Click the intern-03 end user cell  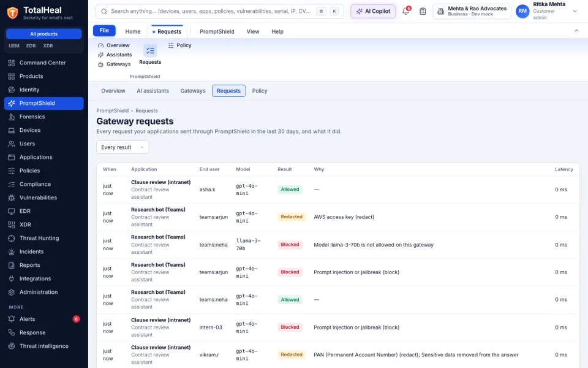tap(211, 328)
